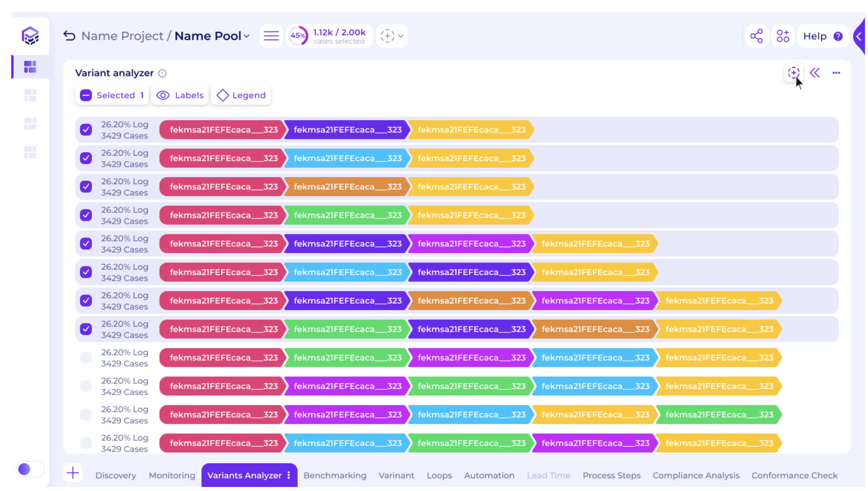This screenshot has height=491, width=868.
Task: Expand the right side drawer arrow
Action: (x=860, y=36)
